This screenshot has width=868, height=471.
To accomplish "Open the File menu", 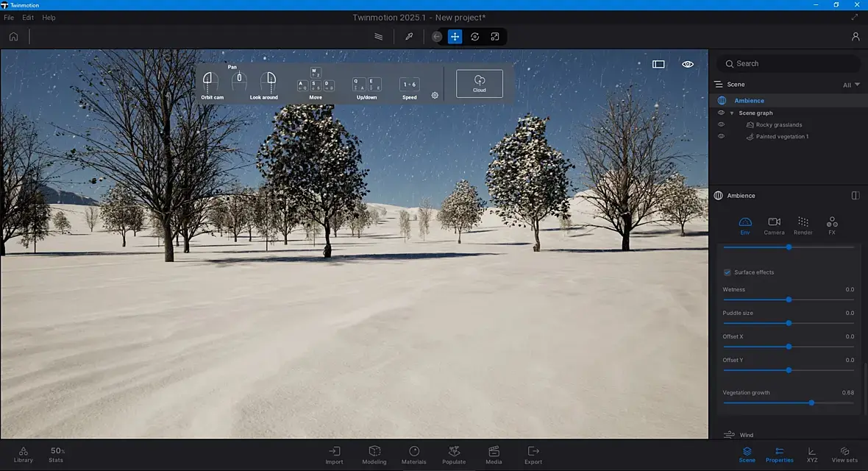I will 9,18.
